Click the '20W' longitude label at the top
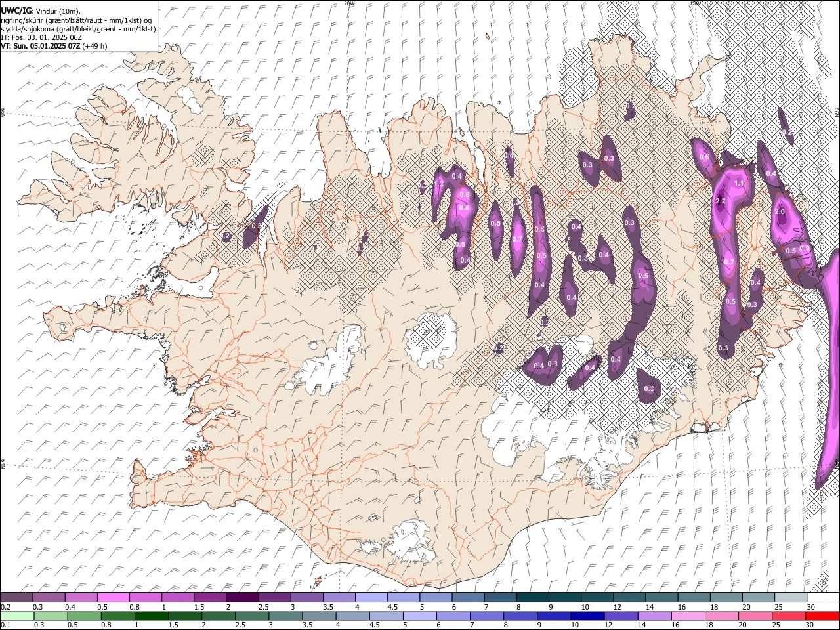The width and height of the screenshot is (840, 630). [349, 3]
